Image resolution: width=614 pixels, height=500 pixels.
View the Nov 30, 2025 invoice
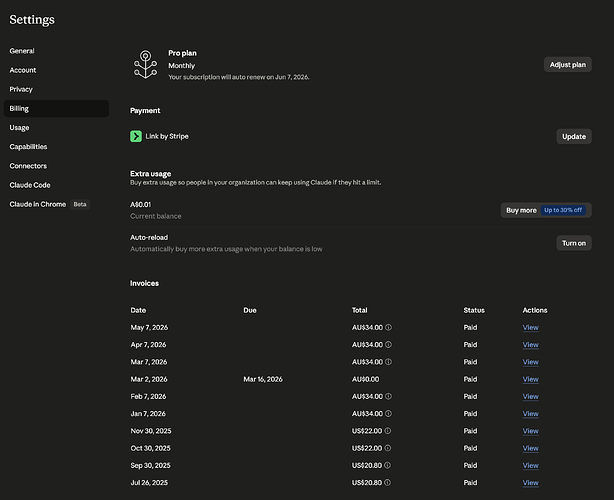click(x=531, y=431)
